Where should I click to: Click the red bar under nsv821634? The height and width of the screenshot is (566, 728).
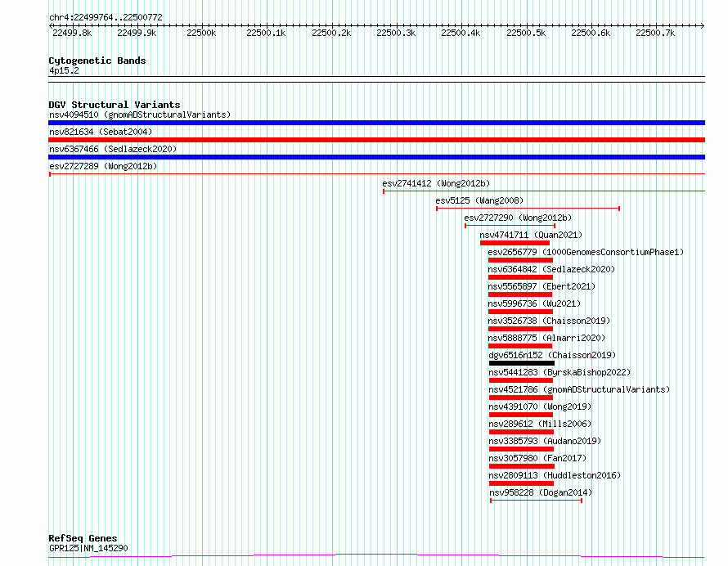coord(376,140)
